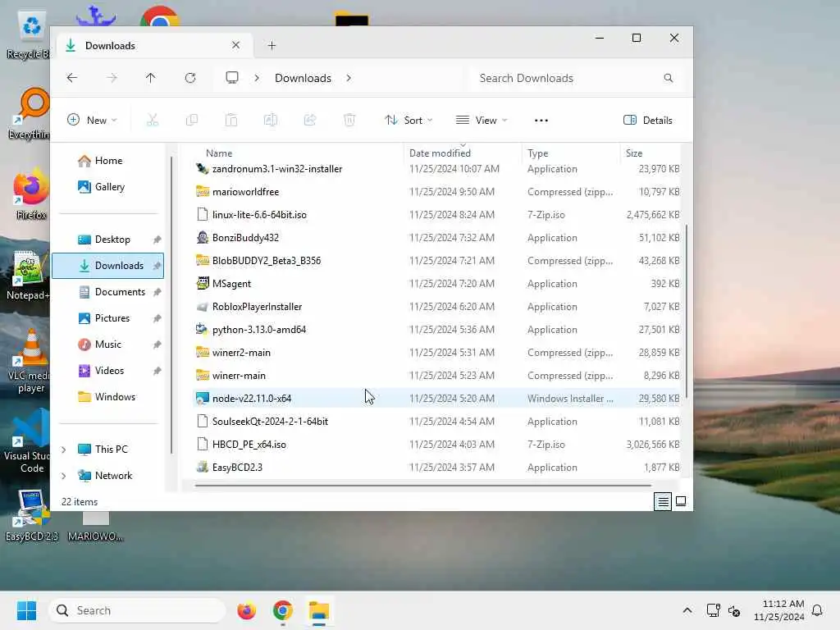Click the taskbar clock and date
Screen dimensions: 840x630
(x=779, y=610)
